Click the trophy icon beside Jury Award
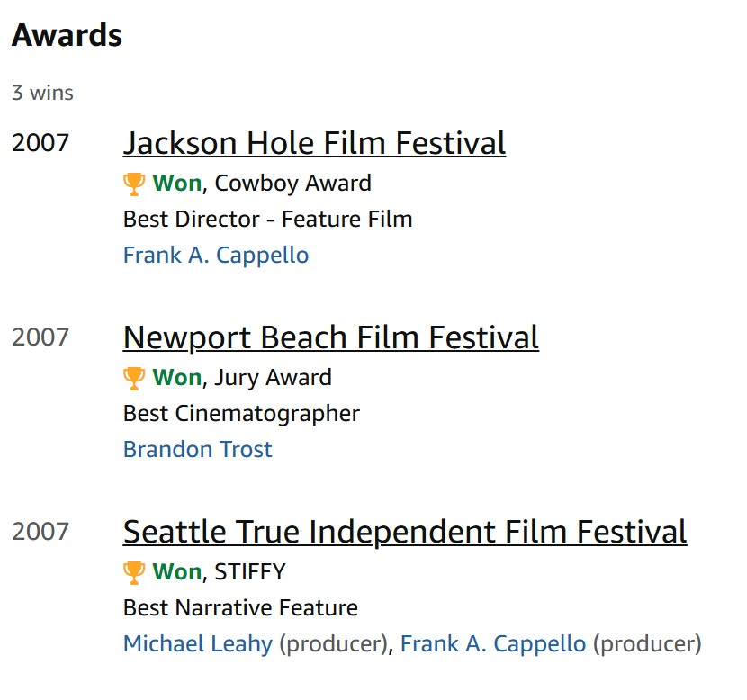Screen dimensions: 747x700 pyautogui.click(x=133, y=378)
